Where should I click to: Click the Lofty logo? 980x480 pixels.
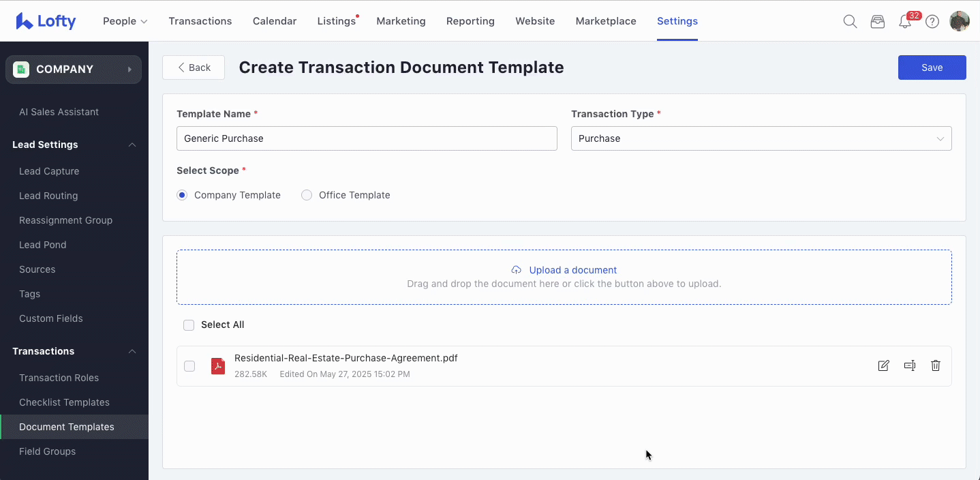coord(46,21)
